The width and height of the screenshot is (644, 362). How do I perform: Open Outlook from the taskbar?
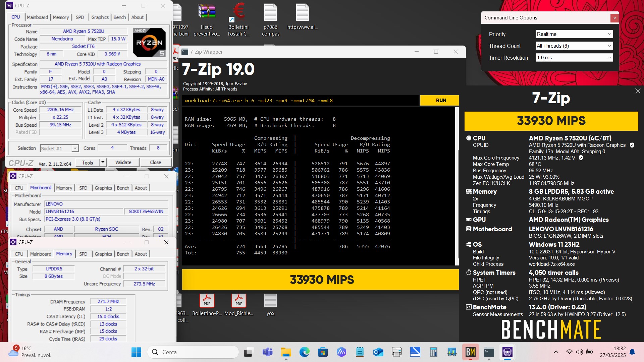378,352
